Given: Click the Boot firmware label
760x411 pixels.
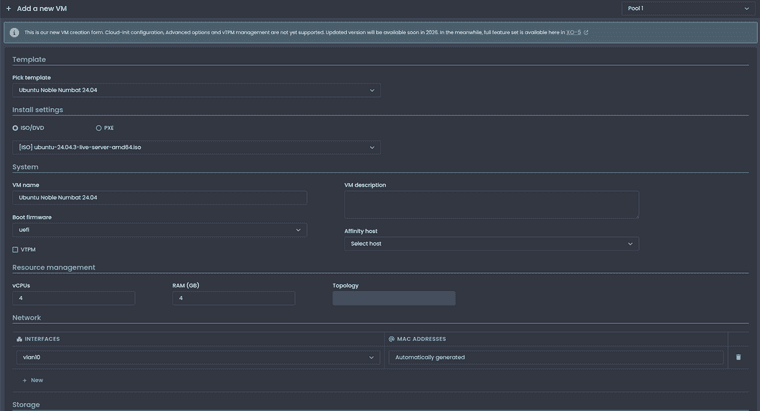Looking at the screenshot, I should coord(32,217).
